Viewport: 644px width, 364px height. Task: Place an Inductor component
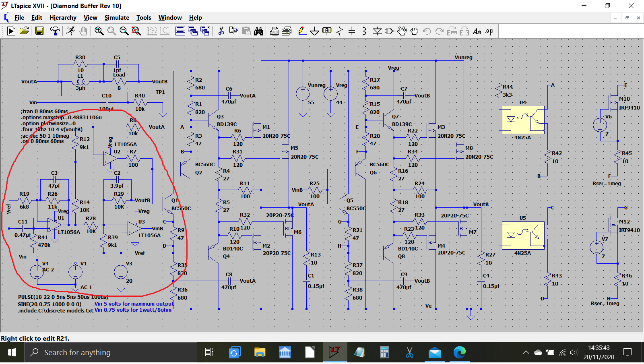(364, 31)
